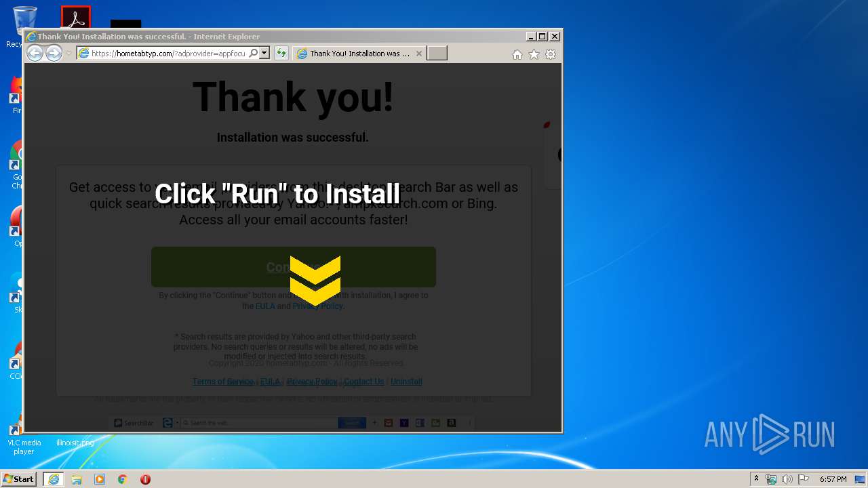The image size is (868, 488).
Task: Open the recent pages dropdown arrow
Action: pyautogui.click(x=68, y=54)
